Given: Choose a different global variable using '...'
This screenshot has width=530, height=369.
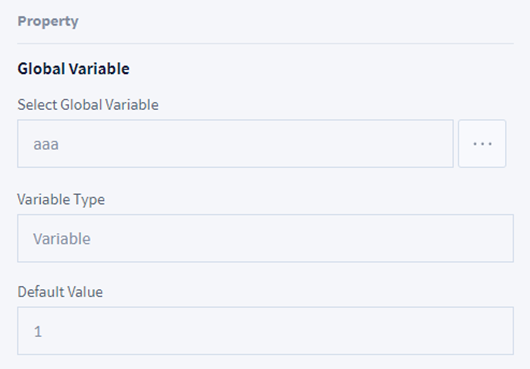Looking at the screenshot, I should (482, 144).
